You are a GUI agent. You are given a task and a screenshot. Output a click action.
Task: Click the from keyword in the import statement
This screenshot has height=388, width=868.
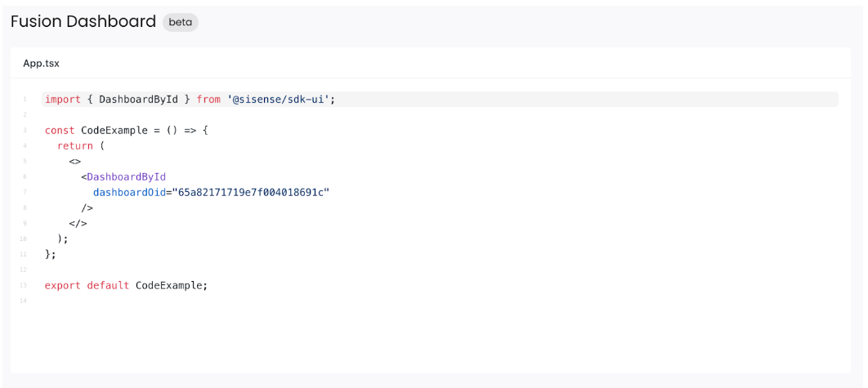208,100
